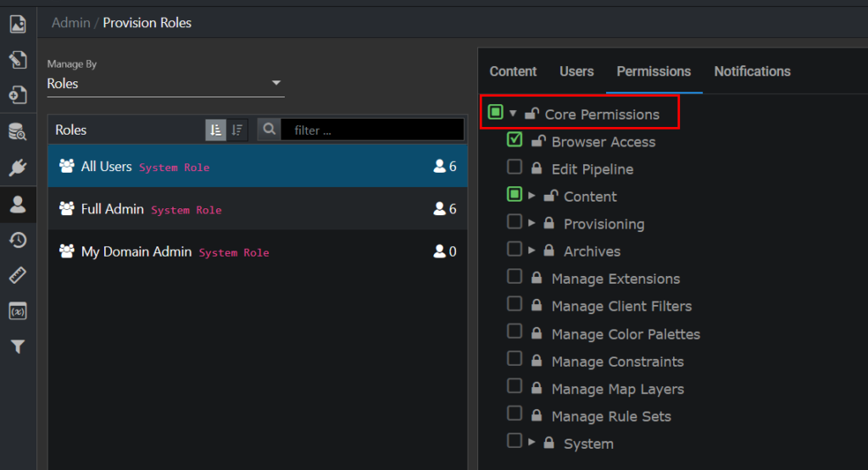The width and height of the screenshot is (868, 470).
Task: Click the database search sidebar icon
Action: [x=18, y=131]
